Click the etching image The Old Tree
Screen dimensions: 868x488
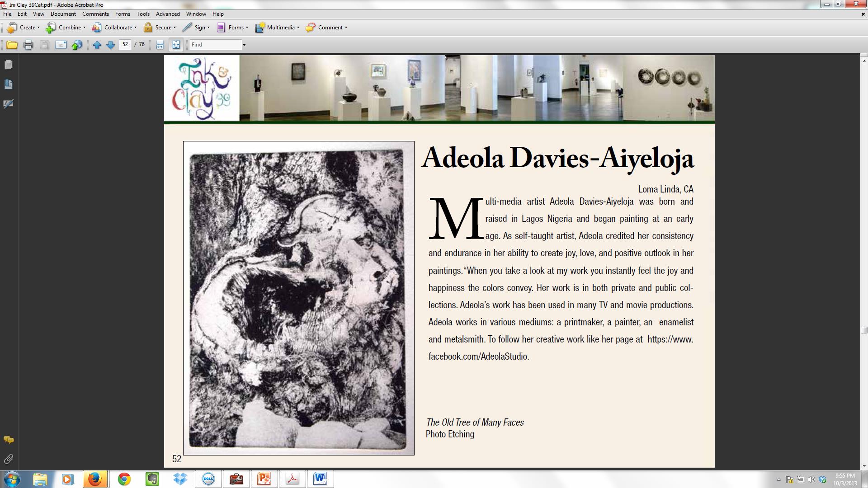click(x=298, y=298)
